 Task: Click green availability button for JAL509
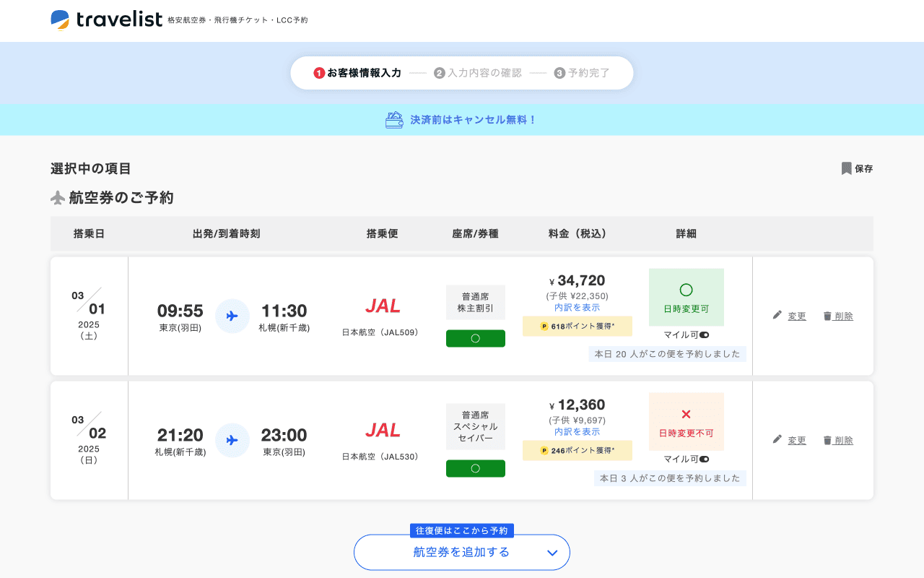coord(476,338)
